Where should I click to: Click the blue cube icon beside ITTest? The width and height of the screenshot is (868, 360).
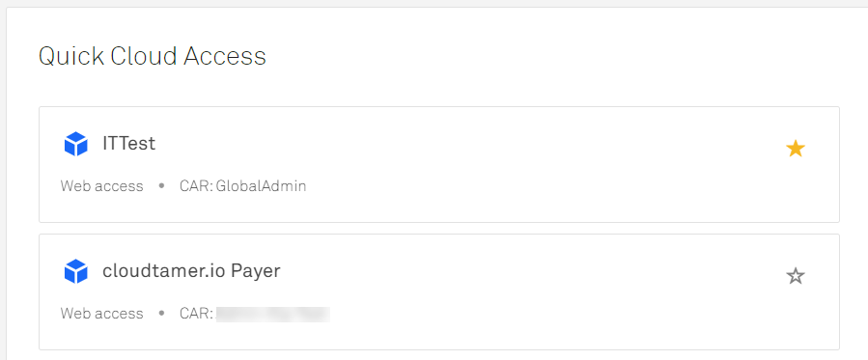coord(76,145)
